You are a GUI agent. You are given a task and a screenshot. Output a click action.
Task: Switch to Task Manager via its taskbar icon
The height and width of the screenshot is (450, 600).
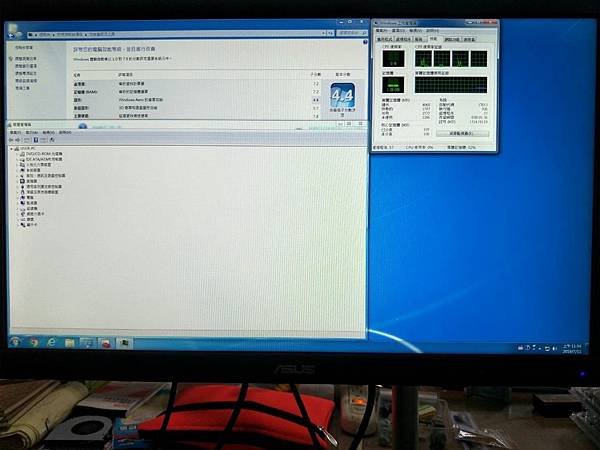[124, 343]
